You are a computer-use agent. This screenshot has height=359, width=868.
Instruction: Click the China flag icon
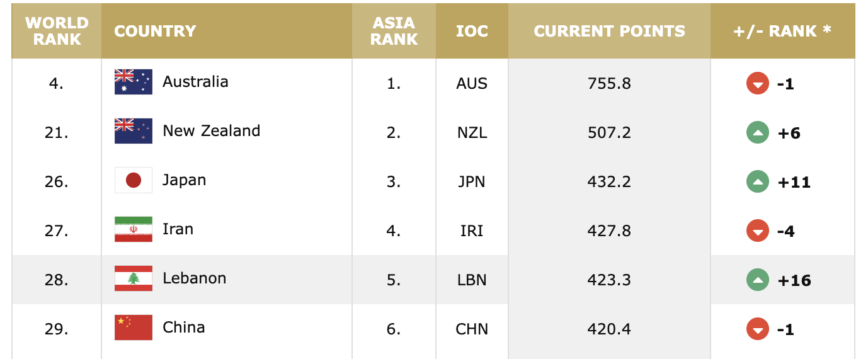coord(134,328)
